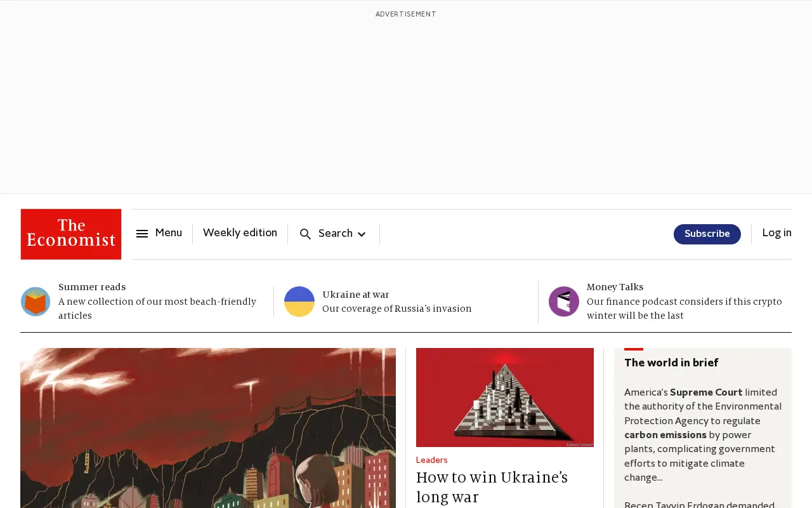Open the city skyline illustration article
812x508 pixels.
(208, 428)
